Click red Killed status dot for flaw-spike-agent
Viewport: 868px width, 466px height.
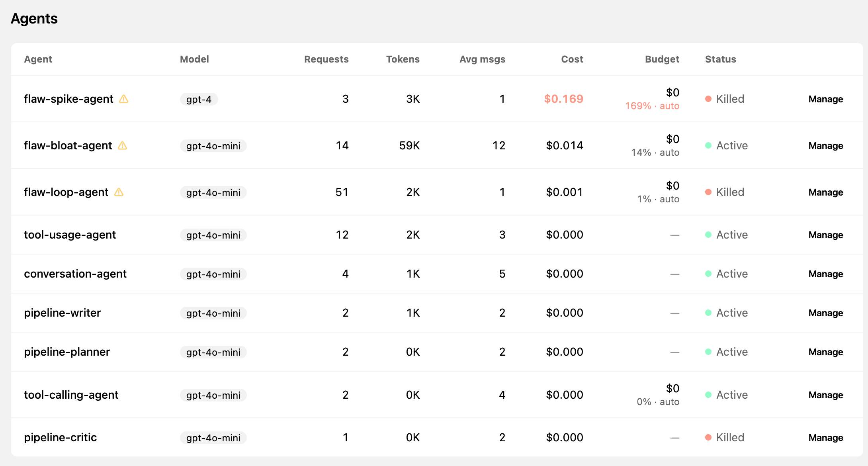click(x=708, y=99)
